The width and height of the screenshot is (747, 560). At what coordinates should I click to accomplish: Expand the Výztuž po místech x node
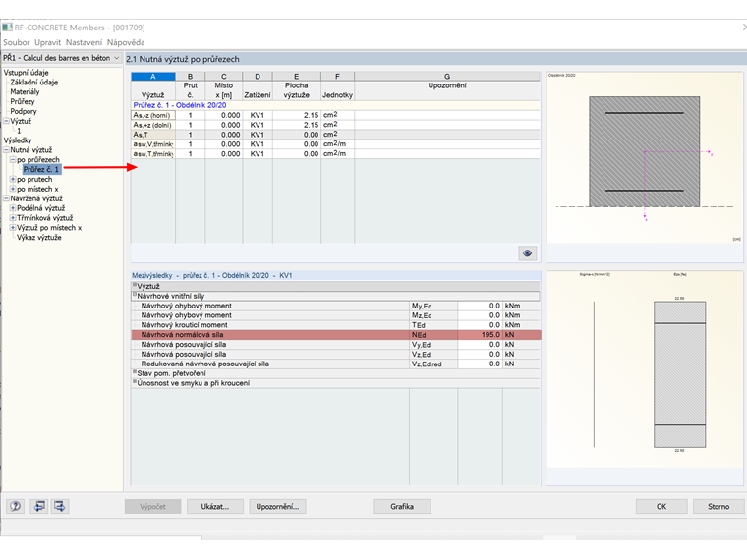coord(13,228)
